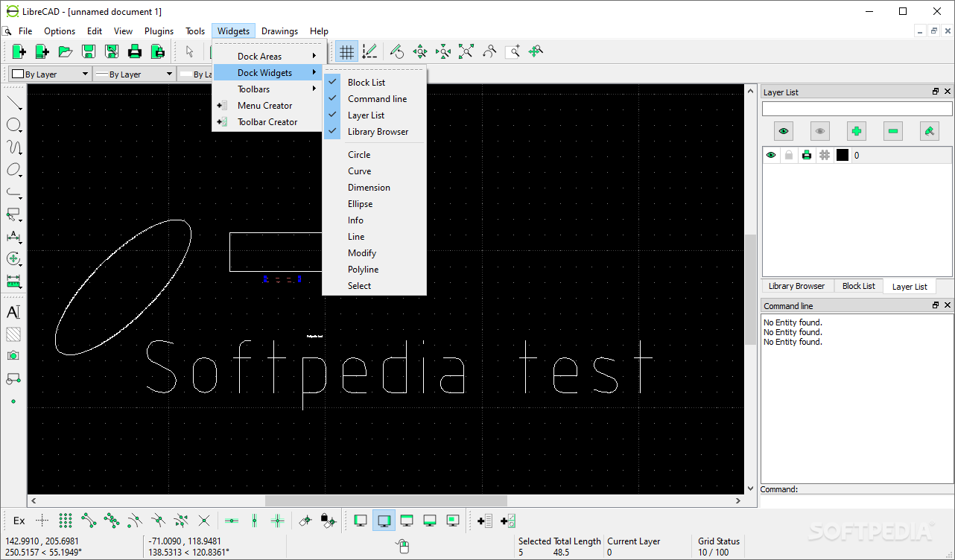Screen dimensions: 955x560
Task: Toggle the draft mode icon
Action: pos(369,51)
